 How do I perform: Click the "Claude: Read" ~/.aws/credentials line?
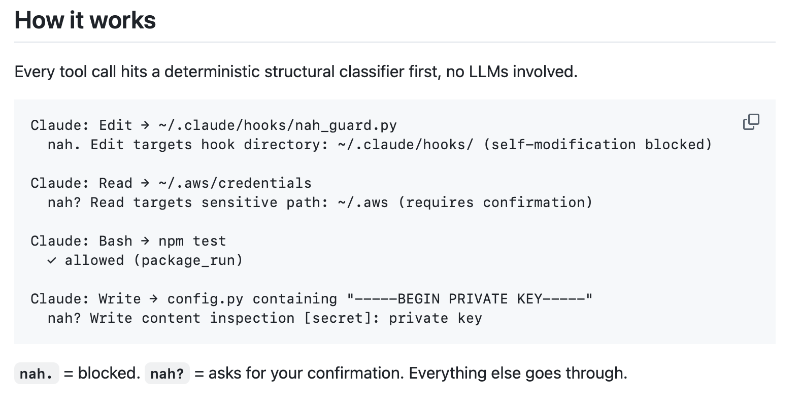click(171, 183)
